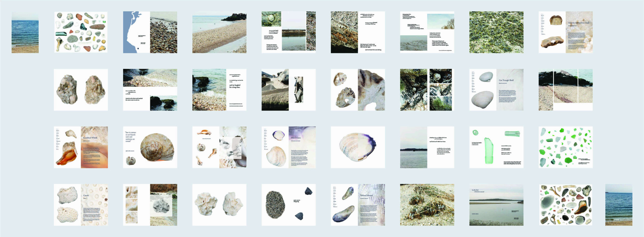Select the large split clam shell spread
Viewport: 644px width, 237px height.
[358, 147]
